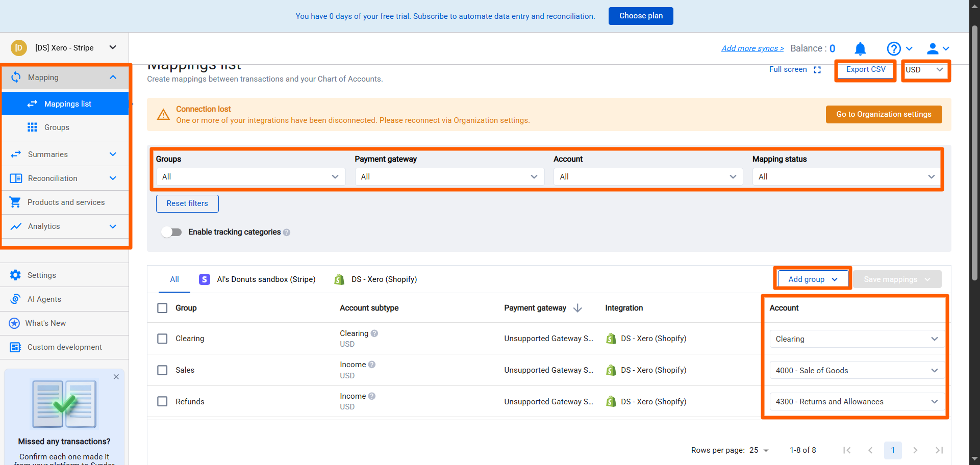
Task: Click the Analytics chart icon
Action: pyautogui.click(x=16, y=226)
